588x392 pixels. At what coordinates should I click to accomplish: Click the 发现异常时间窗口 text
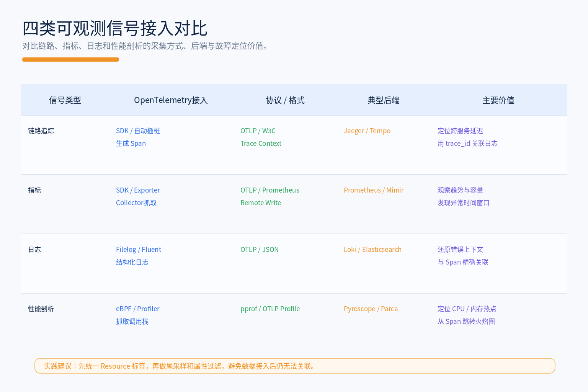[x=464, y=203]
